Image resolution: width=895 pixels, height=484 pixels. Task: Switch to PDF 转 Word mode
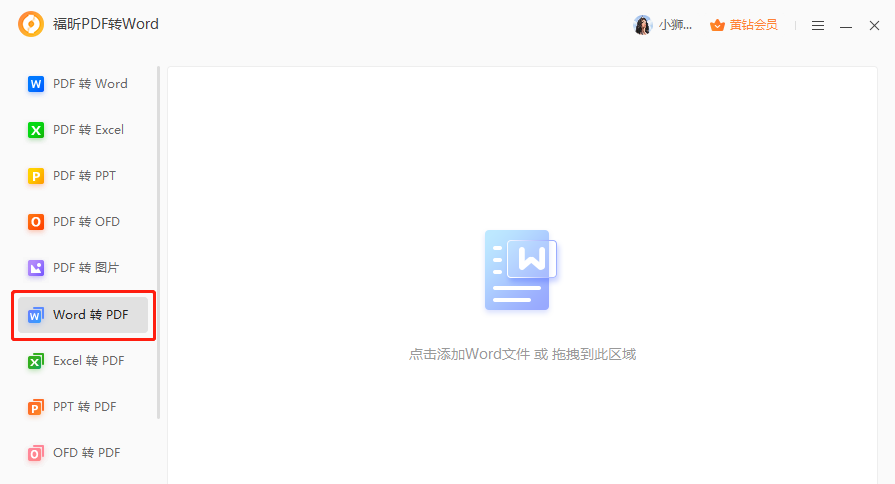pos(90,84)
